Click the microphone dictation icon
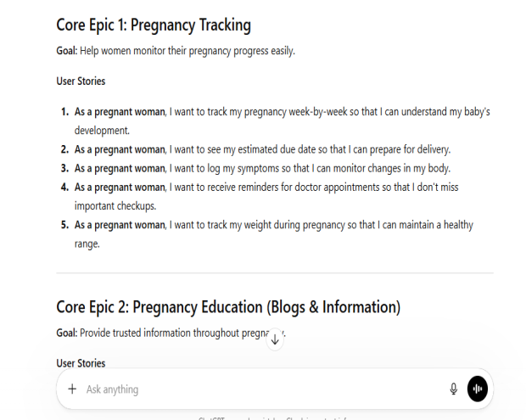526x420 pixels. 453,389
